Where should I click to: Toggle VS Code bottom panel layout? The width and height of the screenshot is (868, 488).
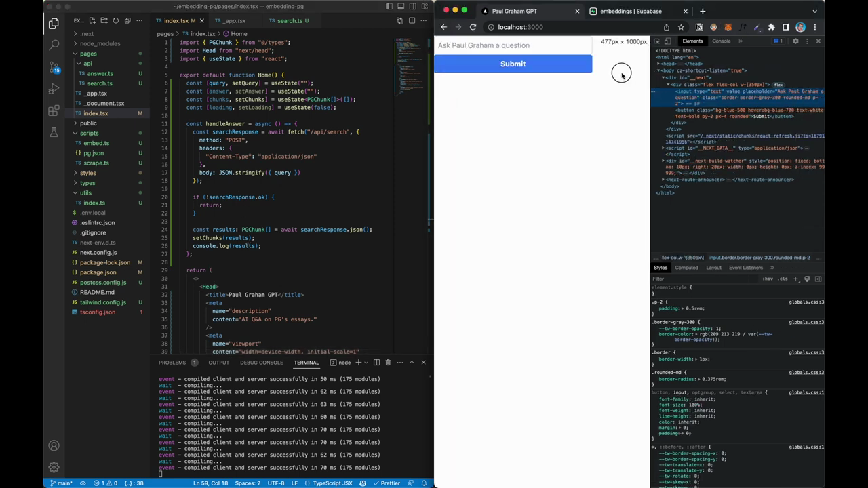[401, 7]
